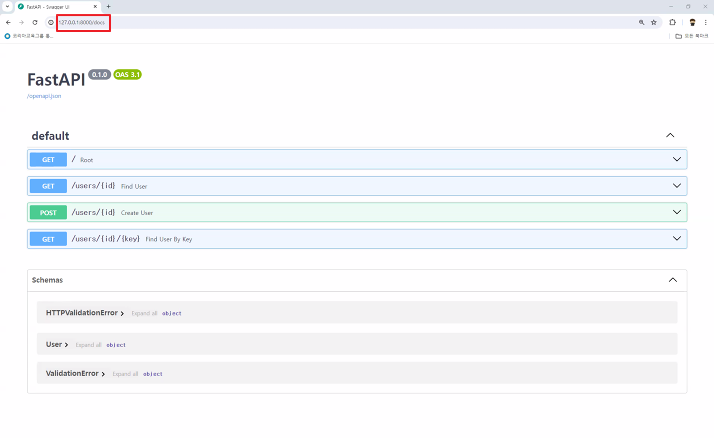Open the all bookmarks folder
714x438 pixels.
click(x=692, y=36)
